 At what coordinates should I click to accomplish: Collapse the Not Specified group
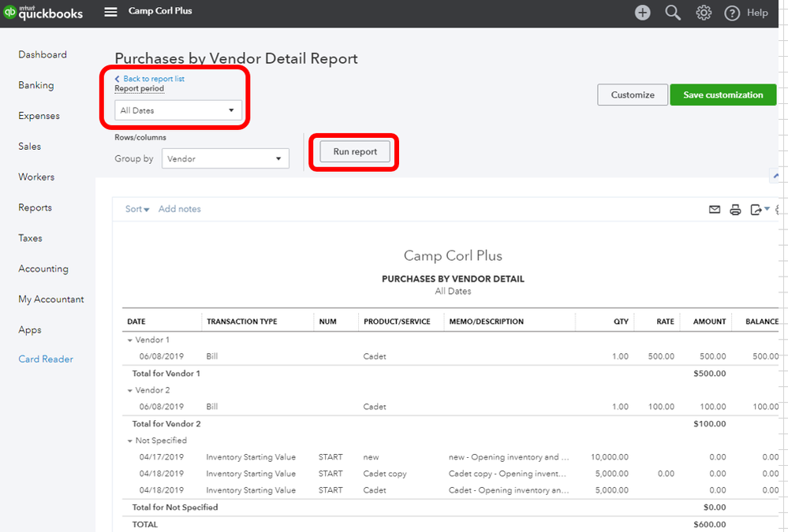tap(130, 441)
